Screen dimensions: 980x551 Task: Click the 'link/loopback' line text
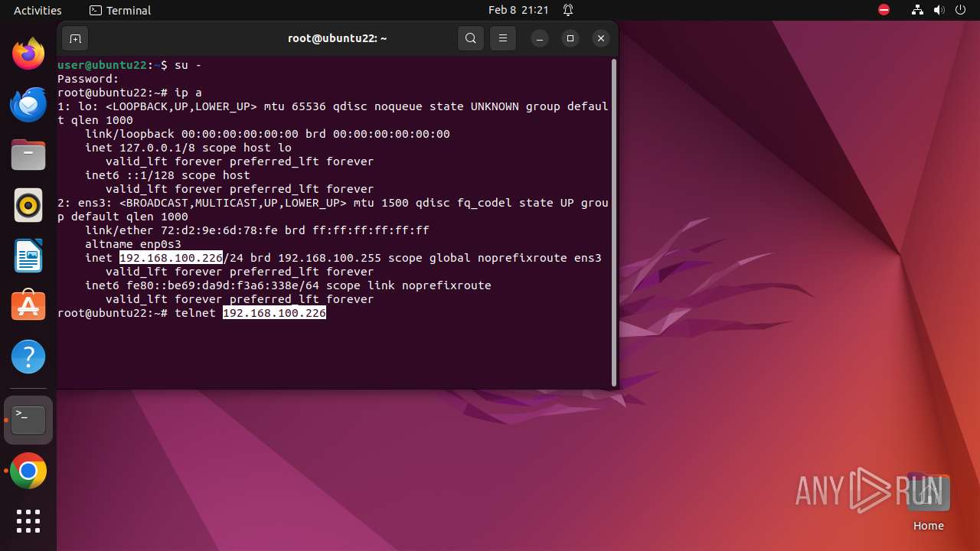(267, 134)
